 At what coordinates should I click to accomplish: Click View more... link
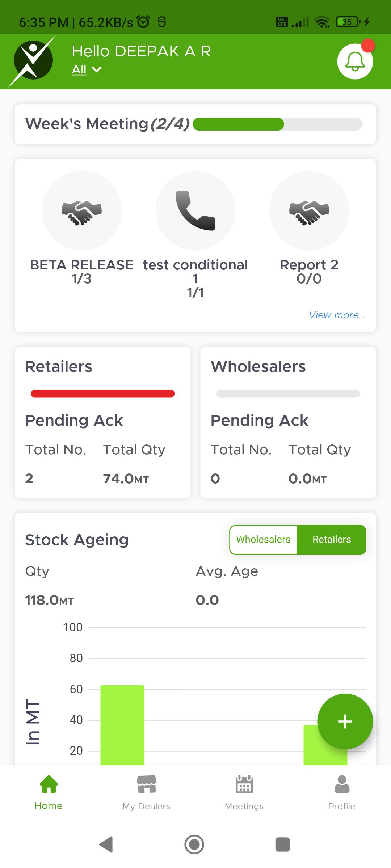pos(337,315)
